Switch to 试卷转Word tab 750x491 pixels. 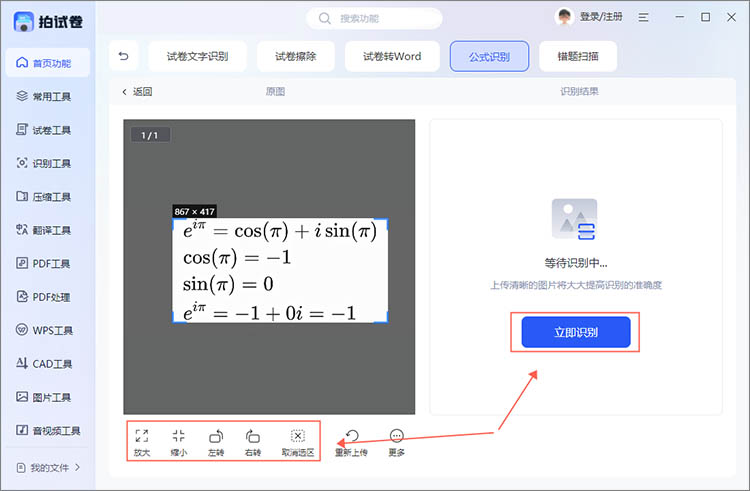(x=392, y=56)
